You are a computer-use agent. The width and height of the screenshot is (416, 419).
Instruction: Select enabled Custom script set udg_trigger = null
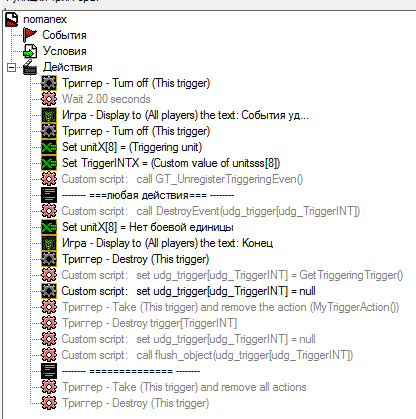click(x=189, y=291)
